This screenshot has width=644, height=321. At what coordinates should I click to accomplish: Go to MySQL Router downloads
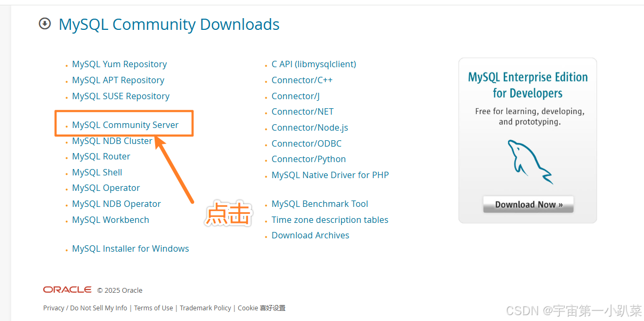[101, 156]
